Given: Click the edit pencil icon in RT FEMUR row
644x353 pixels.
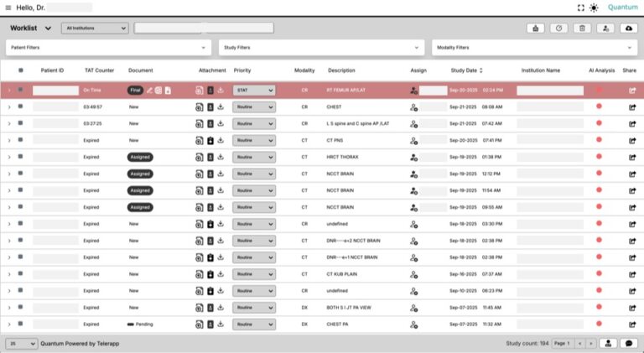Looking at the screenshot, I should pyautogui.click(x=149, y=91).
